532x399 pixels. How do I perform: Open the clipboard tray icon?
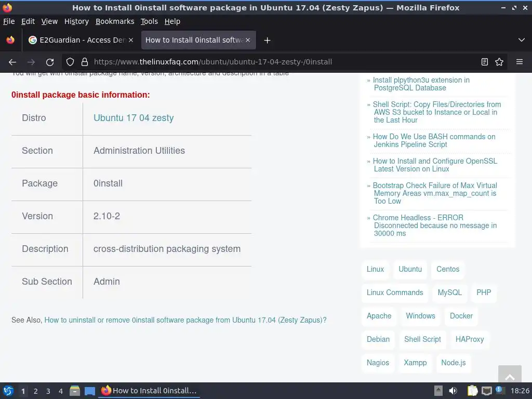click(x=472, y=391)
